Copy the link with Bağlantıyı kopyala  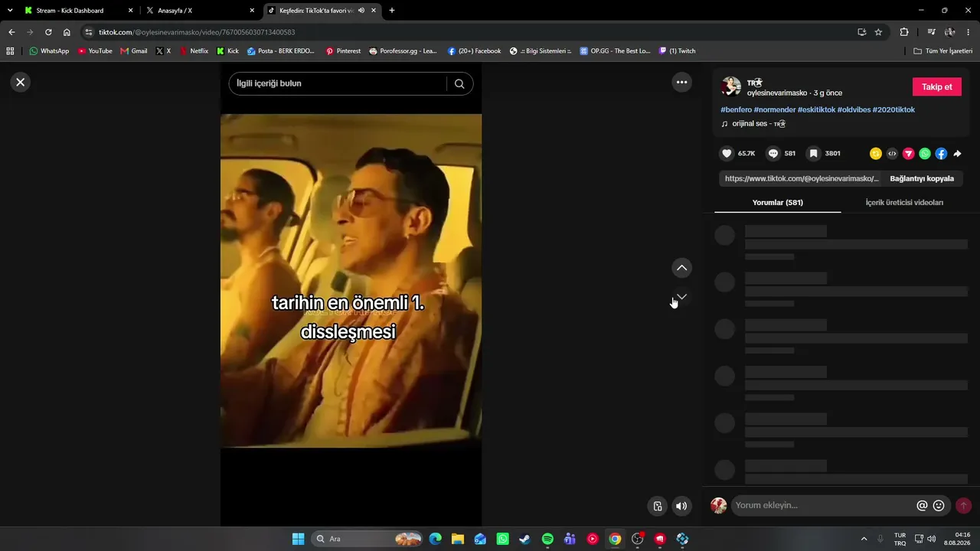click(922, 178)
